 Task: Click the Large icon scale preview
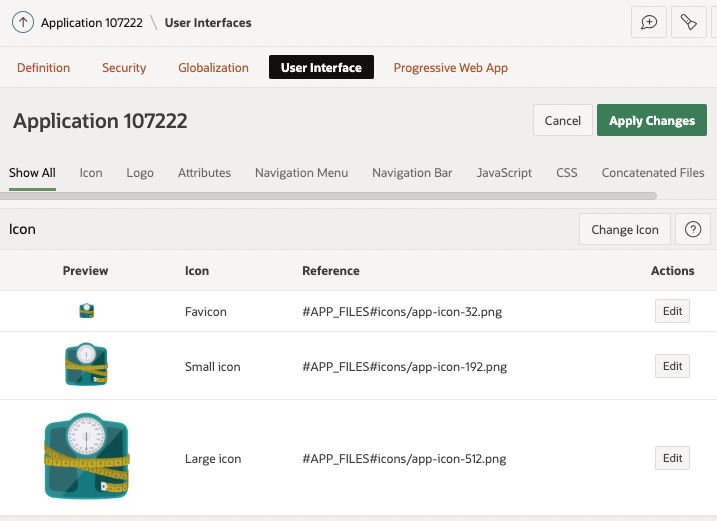(86, 457)
